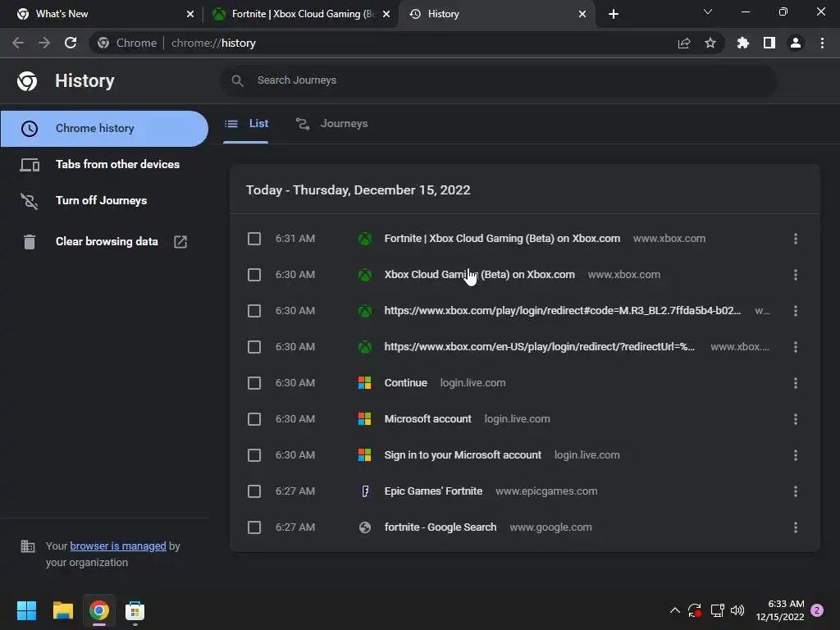This screenshot has height=630, width=840.
Task: Switch to the Journeys view tab
Action: pos(331,124)
